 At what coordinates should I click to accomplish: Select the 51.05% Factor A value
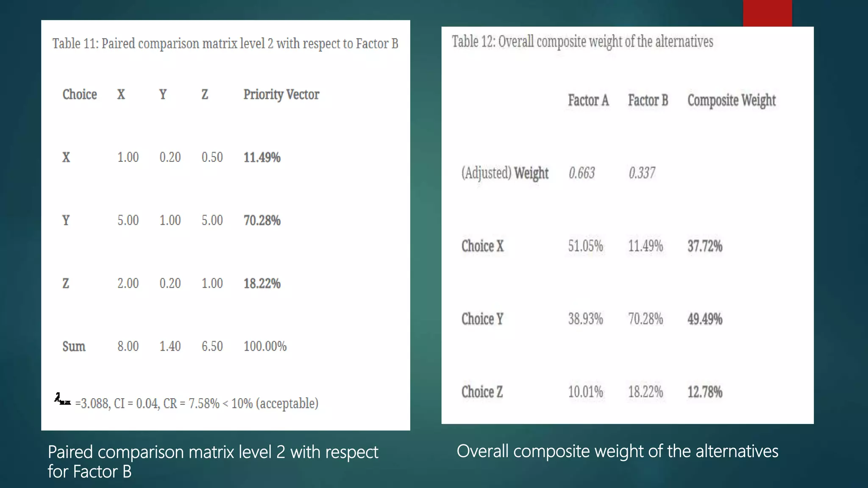585,246
